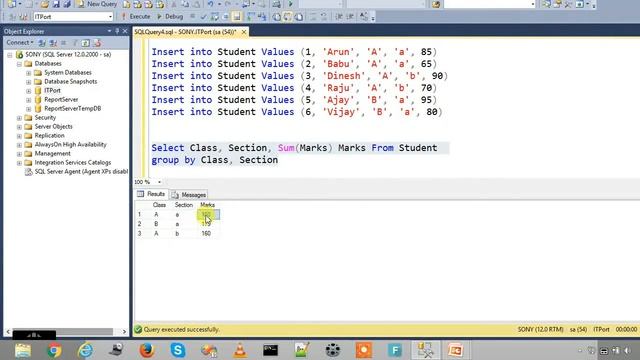
Task: Expand the Security folder
Action: click(19, 118)
